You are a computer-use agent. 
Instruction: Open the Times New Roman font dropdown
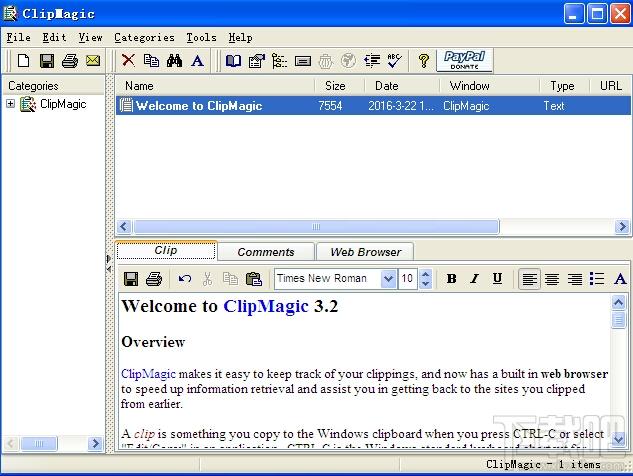388,279
